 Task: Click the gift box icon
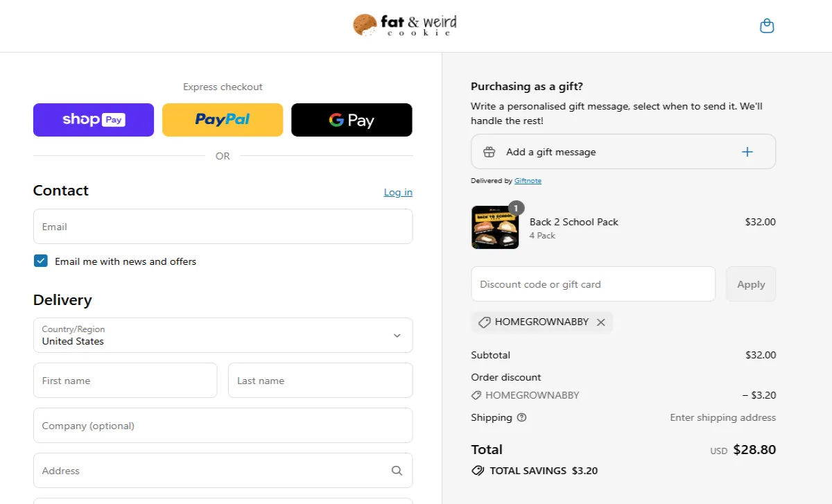tap(489, 152)
